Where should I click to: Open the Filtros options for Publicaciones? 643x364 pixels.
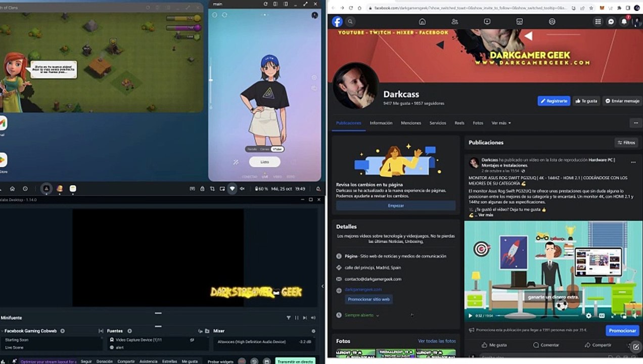click(x=626, y=143)
